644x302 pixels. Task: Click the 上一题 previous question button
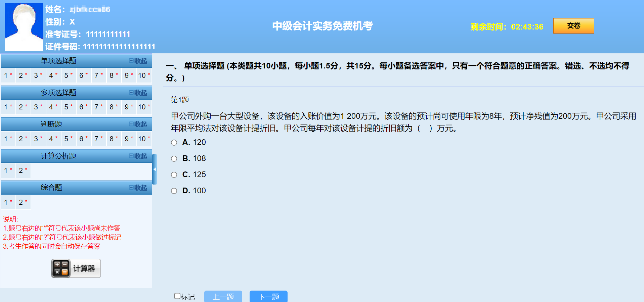[223, 297]
